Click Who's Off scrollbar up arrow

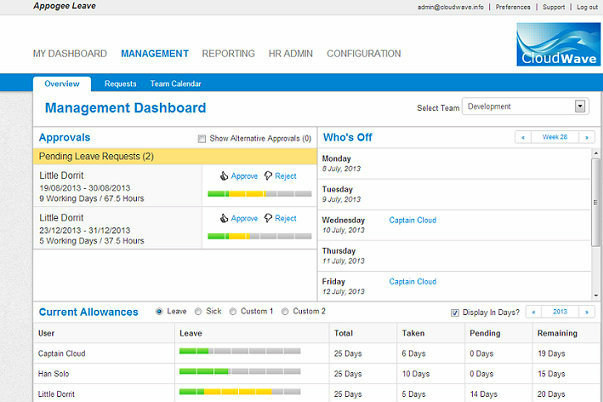[x=596, y=153]
